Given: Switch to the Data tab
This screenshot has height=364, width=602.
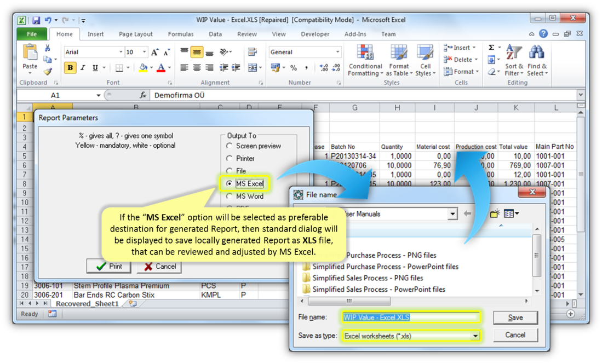Looking at the screenshot, I should coord(215,34).
